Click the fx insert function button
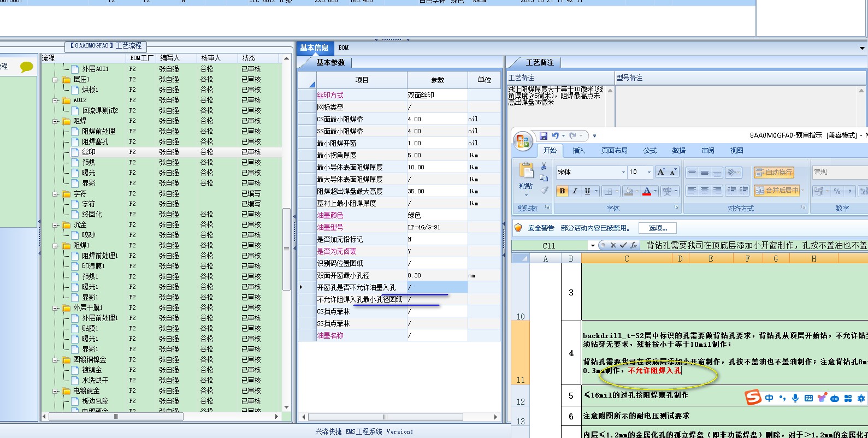 click(633, 246)
